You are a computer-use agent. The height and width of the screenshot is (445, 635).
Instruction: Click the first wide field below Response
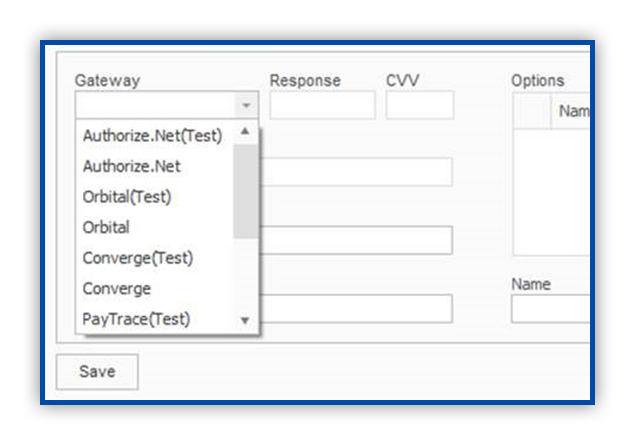coord(356,172)
